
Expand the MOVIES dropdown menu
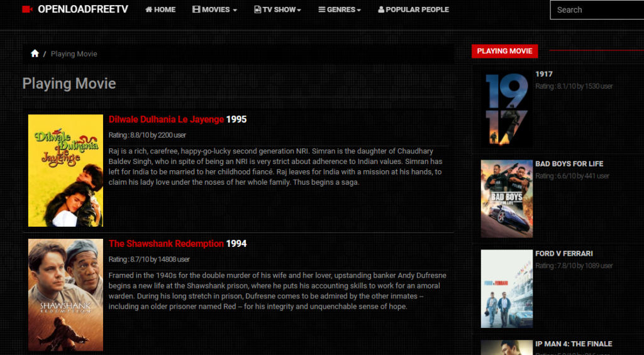click(215, 9)
